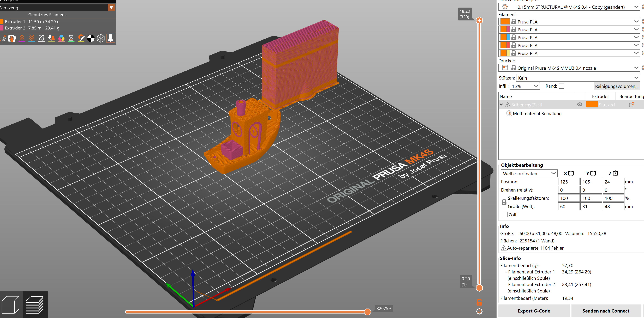Click the Multimaterial Bemalung palette icon

pos(509,113)
